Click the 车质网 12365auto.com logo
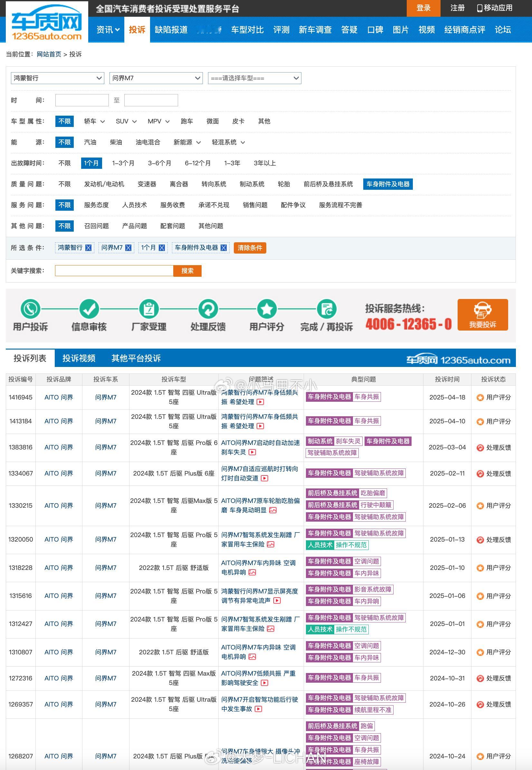 tap(47, 22)
